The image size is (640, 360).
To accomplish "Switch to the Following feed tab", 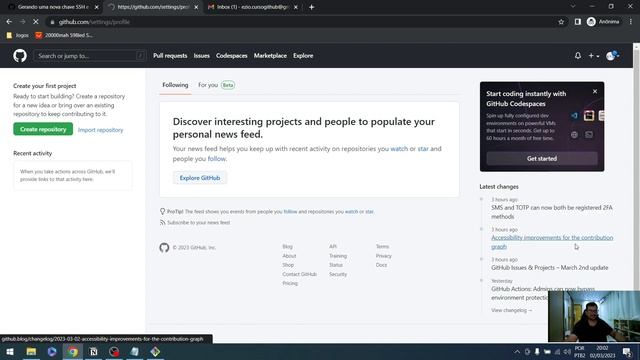I will 175,85.
